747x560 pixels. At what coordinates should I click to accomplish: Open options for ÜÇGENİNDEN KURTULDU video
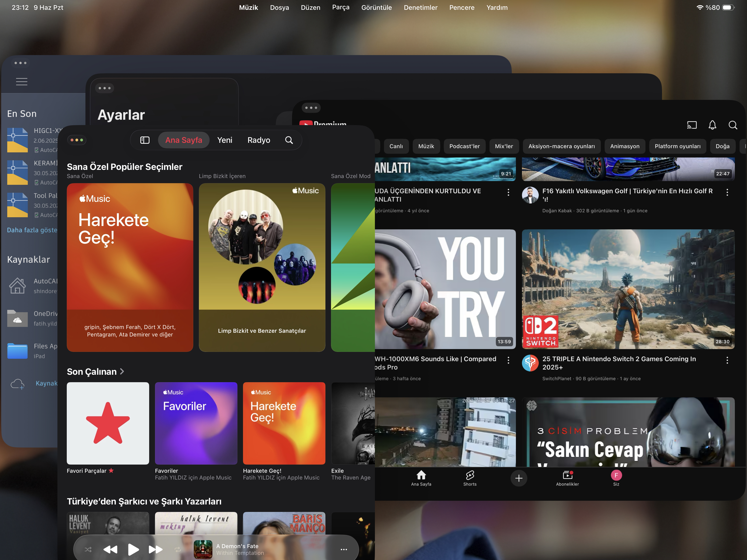click(508, 192)
